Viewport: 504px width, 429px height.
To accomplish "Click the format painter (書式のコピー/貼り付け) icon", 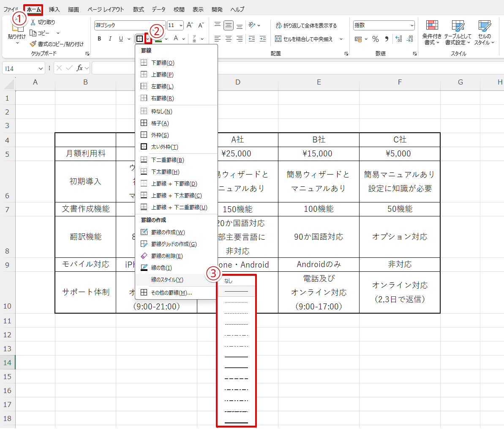I will coord(33,44).
